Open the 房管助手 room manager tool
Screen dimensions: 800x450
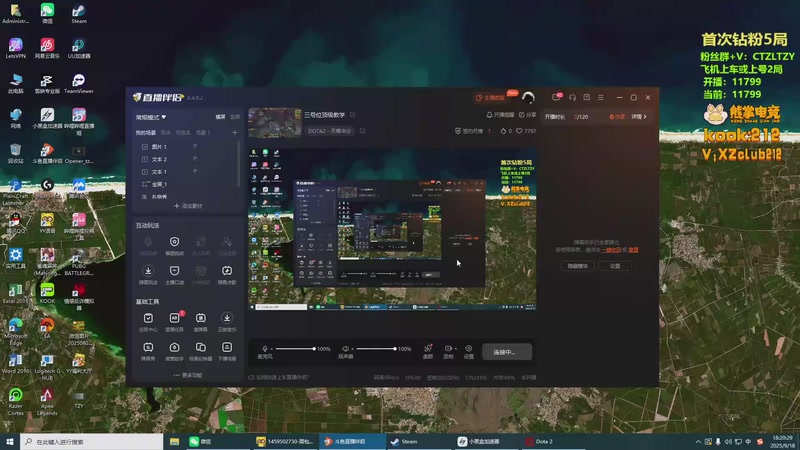point(174,351)
